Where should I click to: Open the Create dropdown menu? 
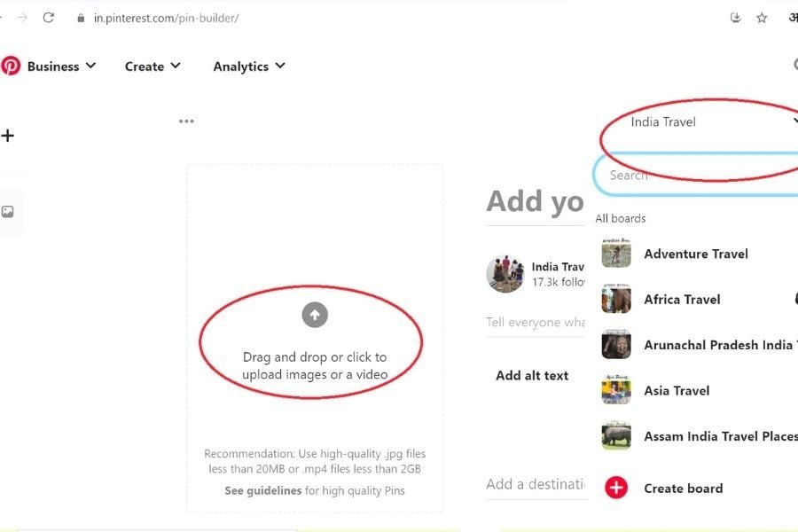153,66
